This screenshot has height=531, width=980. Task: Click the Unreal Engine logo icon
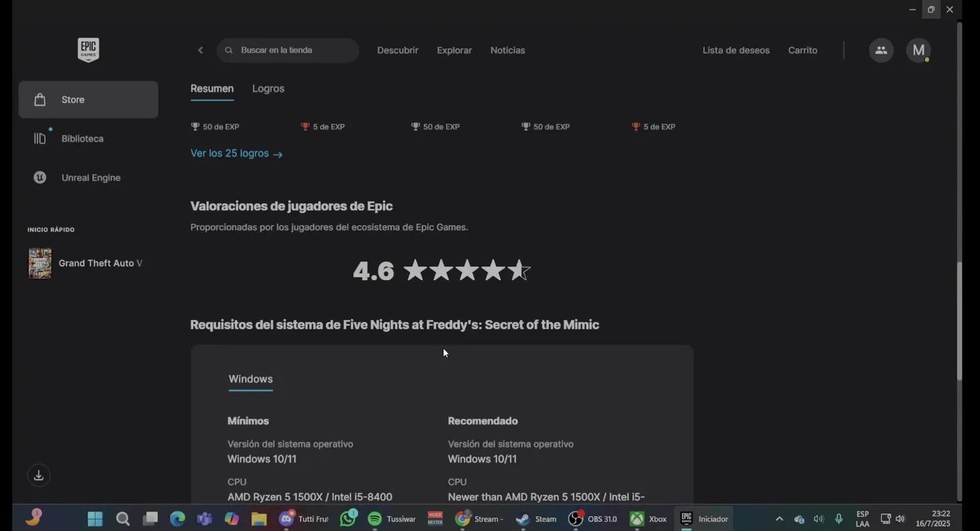coord(40,178)
